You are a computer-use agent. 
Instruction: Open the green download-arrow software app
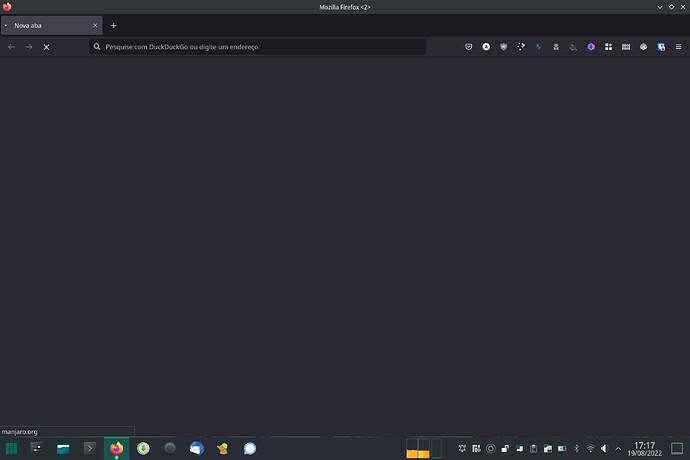pos(143,449)
